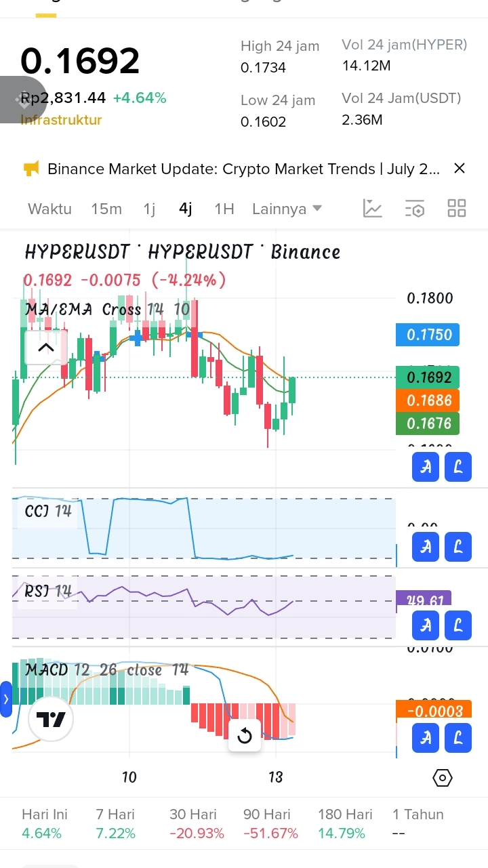Viewport: 488px width, 868px height.
Task: Toggle log scale L on MACD pane
Action: point(458,738)
